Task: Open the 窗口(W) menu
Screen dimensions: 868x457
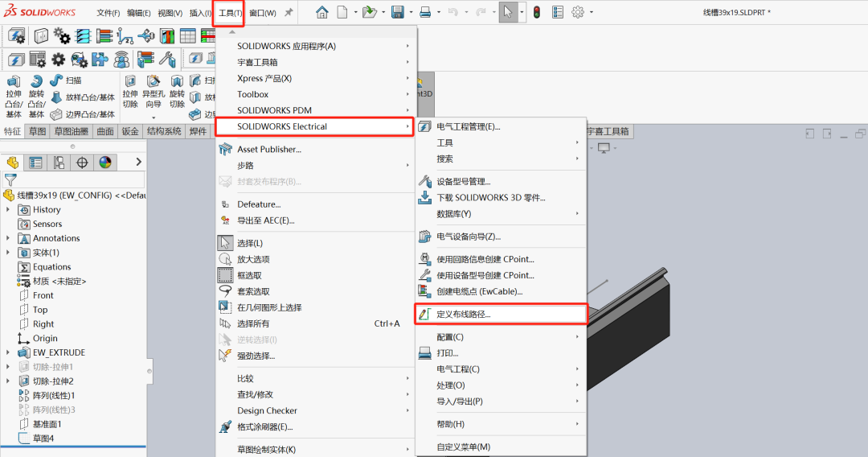Action: tap(262, 13)
